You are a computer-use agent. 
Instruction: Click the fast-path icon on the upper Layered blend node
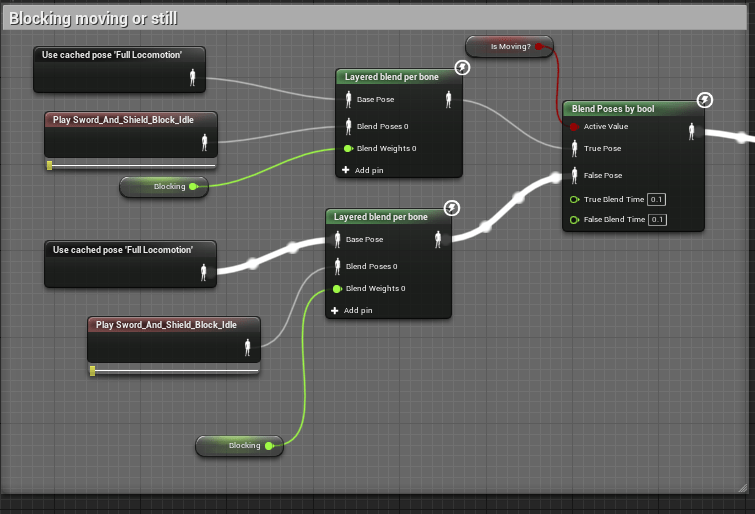tap(461, 67)
